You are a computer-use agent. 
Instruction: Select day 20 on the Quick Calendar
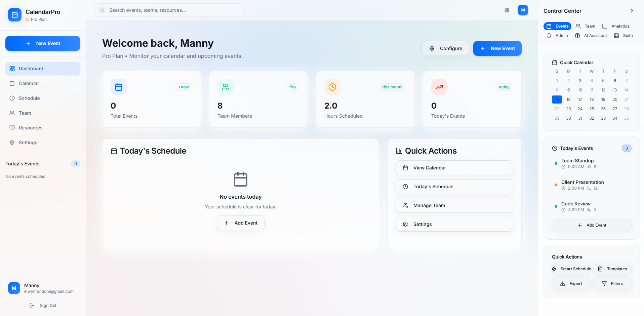pyautogui.click(x=614, y=99)
